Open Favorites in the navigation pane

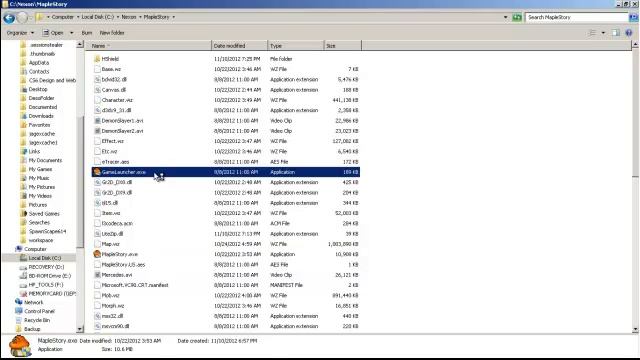click(39, 125)
